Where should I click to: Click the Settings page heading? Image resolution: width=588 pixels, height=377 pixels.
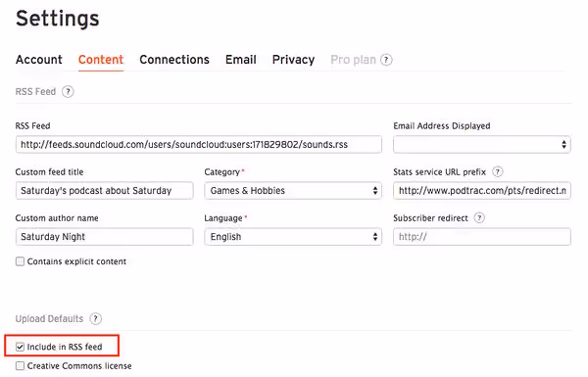click(x=58, y=19)
